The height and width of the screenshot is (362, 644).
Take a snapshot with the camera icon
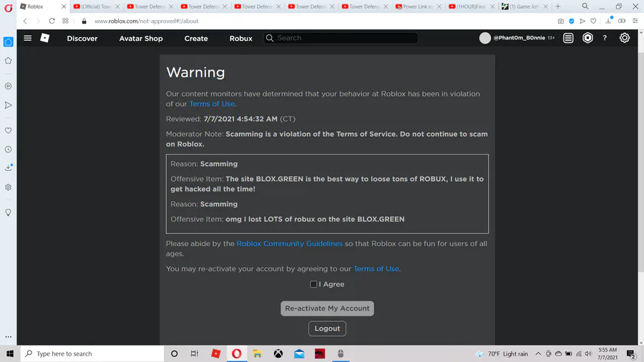(560, 21)
